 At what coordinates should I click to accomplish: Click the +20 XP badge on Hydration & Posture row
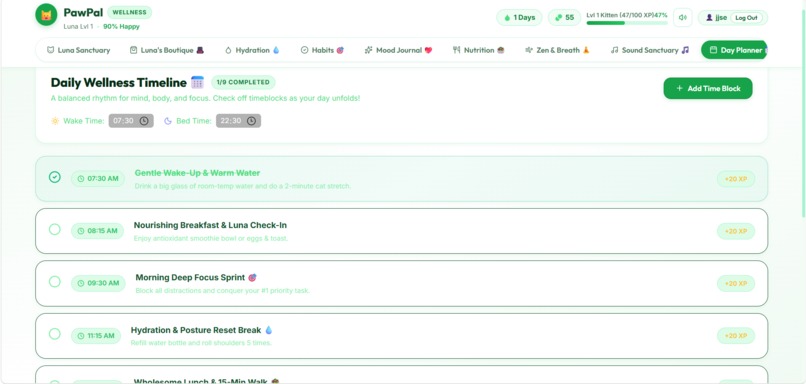click(736, 336)
